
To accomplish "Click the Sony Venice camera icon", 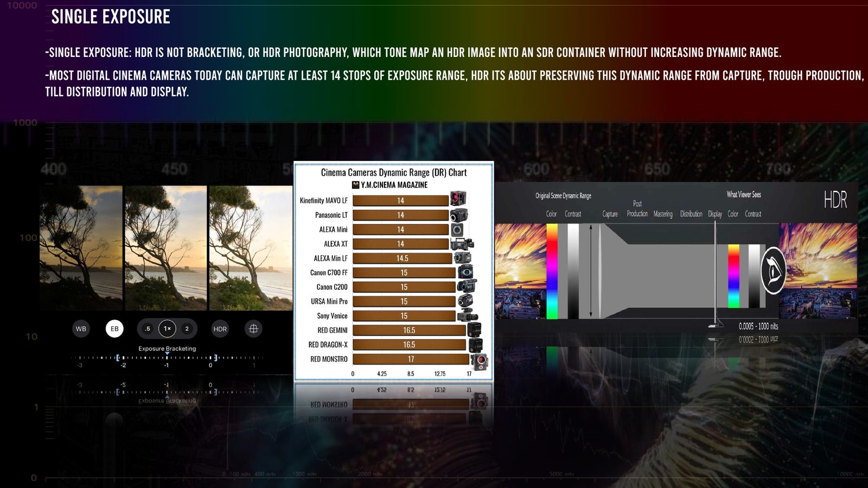I will tap(468, 315).
